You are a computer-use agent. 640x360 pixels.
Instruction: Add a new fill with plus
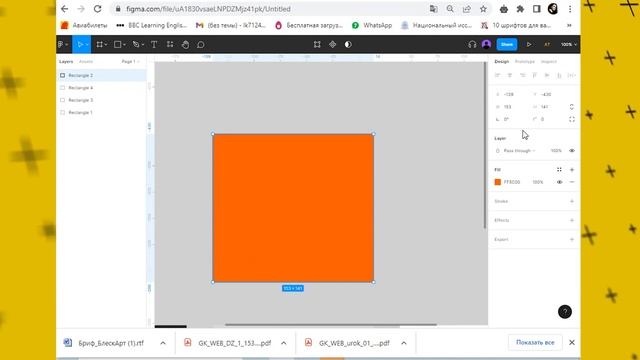click(572, 169)
